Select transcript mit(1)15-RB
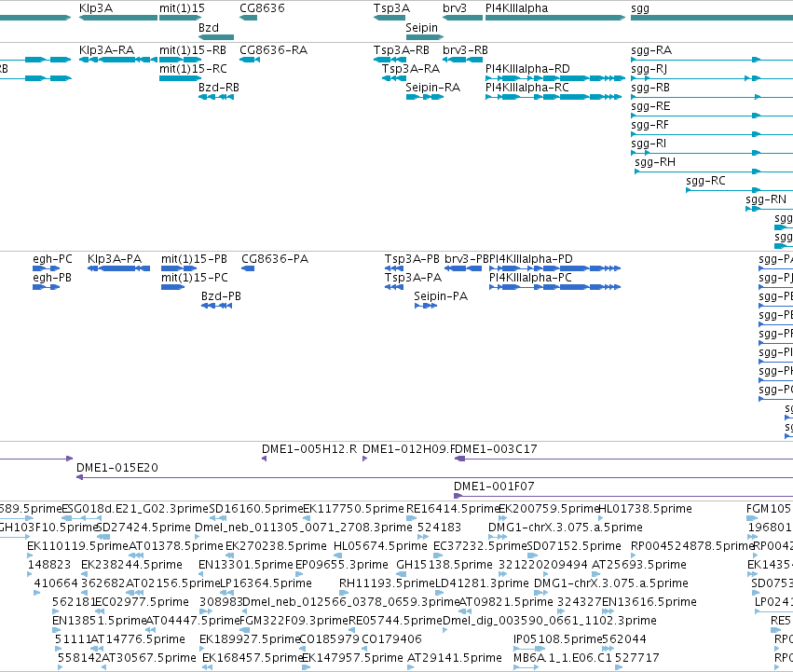This screenshot has height=672, width=793. 180,60
